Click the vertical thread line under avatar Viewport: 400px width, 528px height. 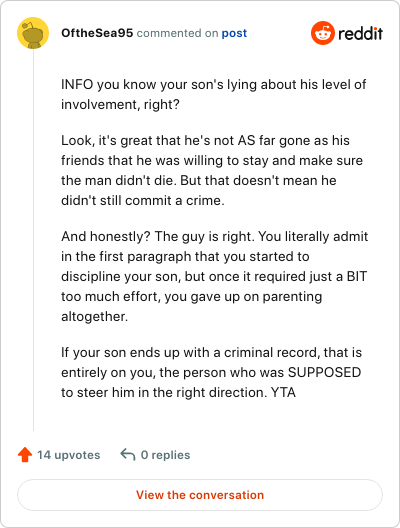pyautogui.click(x=33, y=240)
